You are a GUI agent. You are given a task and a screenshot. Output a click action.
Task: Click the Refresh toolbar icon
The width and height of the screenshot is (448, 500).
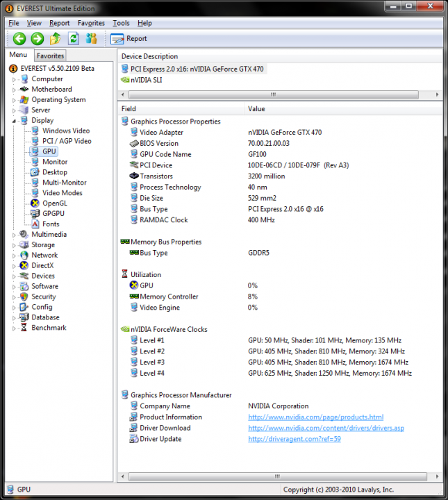(x=74, y=39)
